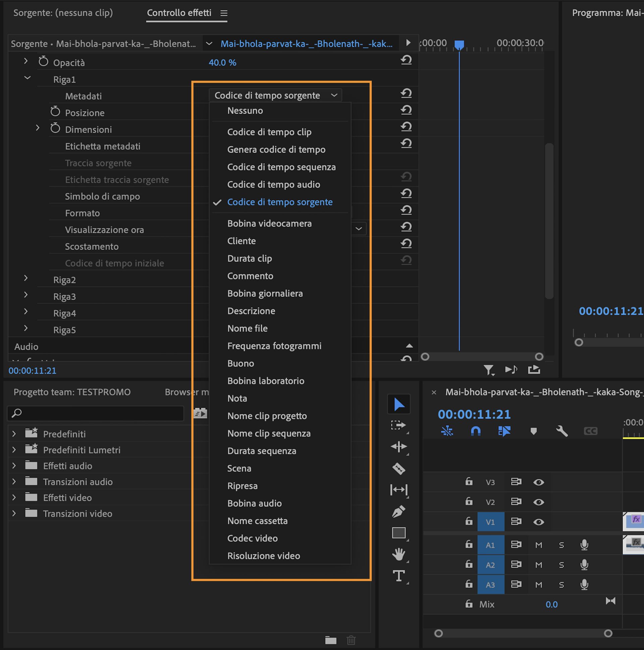
Task: Expand the Riga5 group
Action: point(26,329)
